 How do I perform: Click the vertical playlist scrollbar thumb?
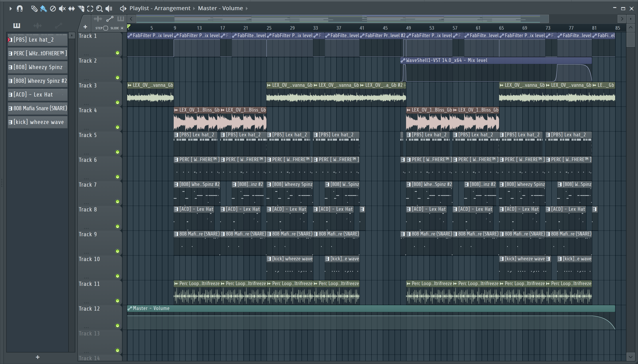630,40
